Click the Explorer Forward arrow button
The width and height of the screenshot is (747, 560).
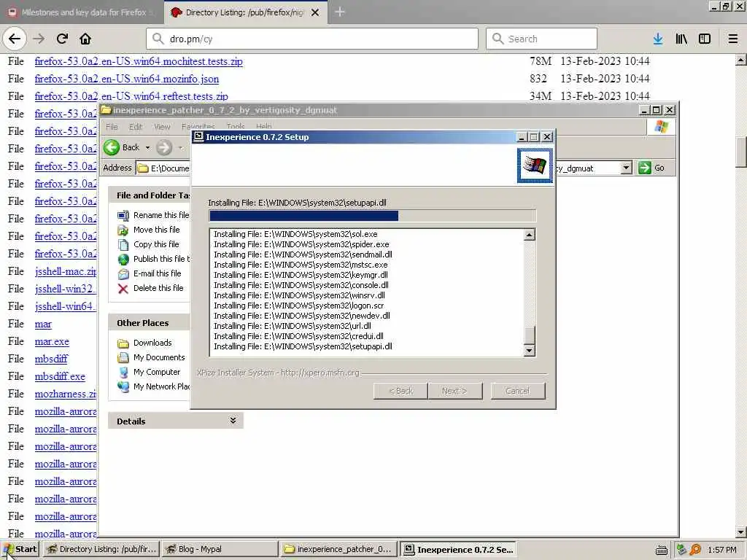point(164,147)
